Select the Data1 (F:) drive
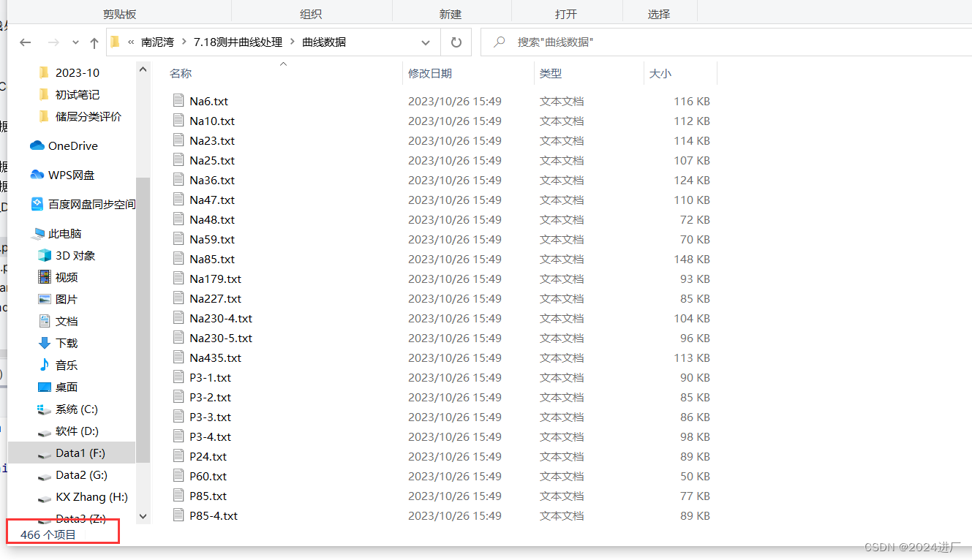The image size is (972, 560). pos(80,453)
